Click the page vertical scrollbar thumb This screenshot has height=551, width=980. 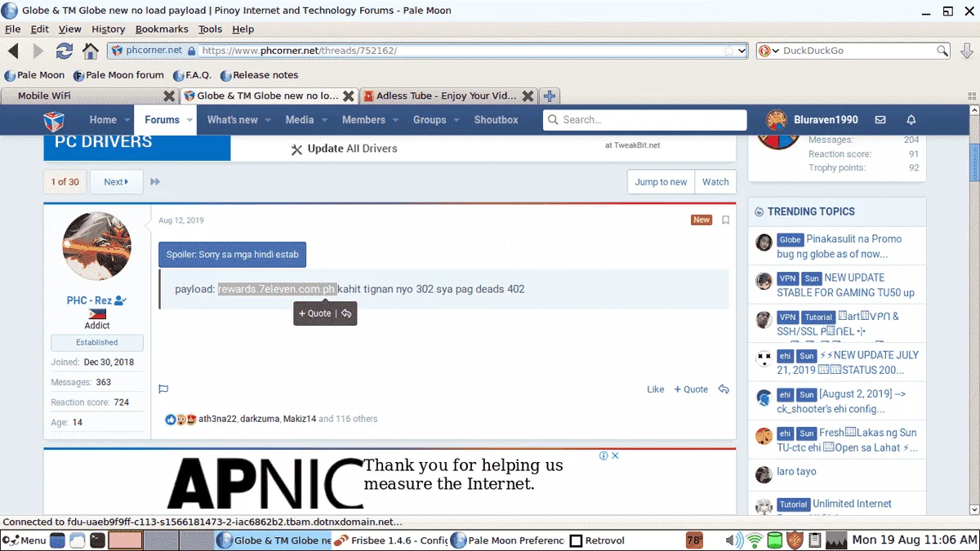[973, 161]
